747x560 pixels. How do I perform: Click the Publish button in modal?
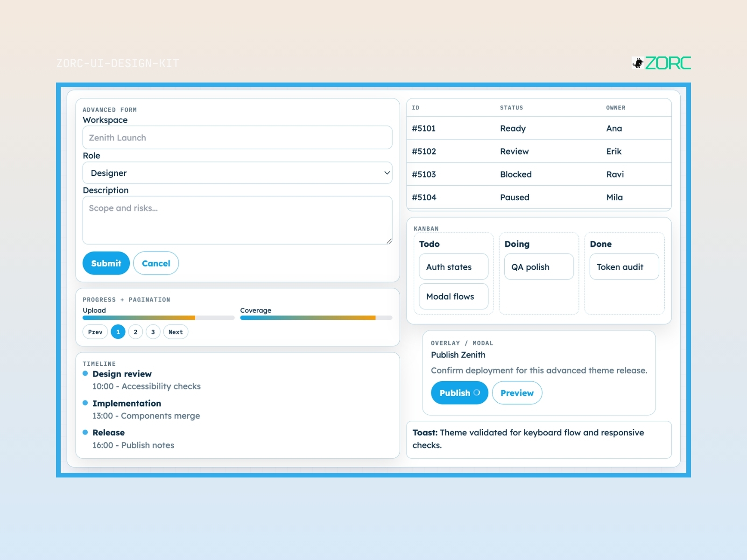point(459,393)
